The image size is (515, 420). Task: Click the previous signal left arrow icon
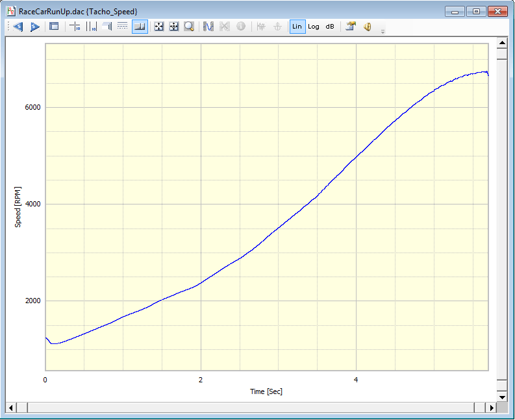pos(18,27)
